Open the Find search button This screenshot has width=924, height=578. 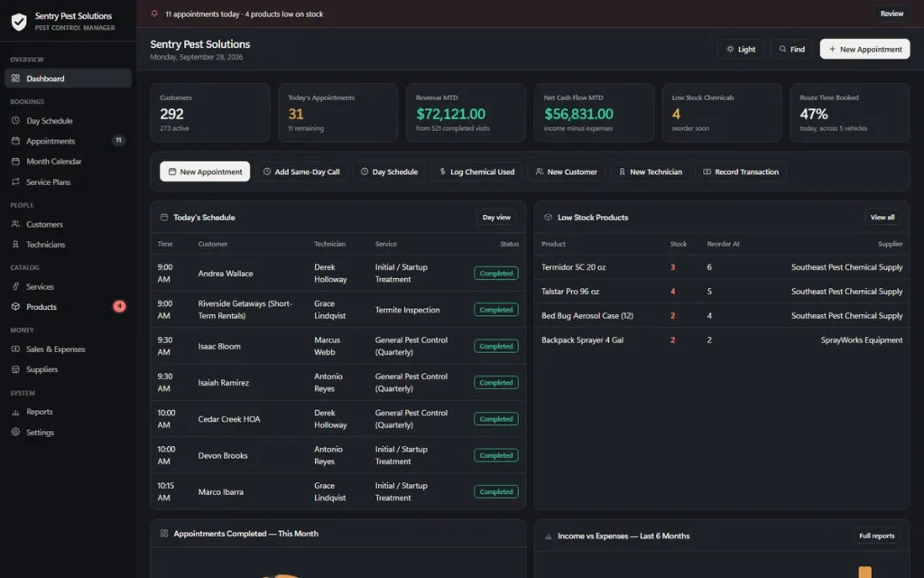coord(791,49)
